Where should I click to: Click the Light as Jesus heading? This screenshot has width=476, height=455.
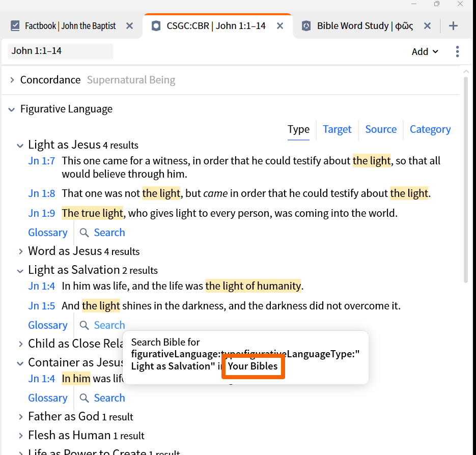(64, 145)
